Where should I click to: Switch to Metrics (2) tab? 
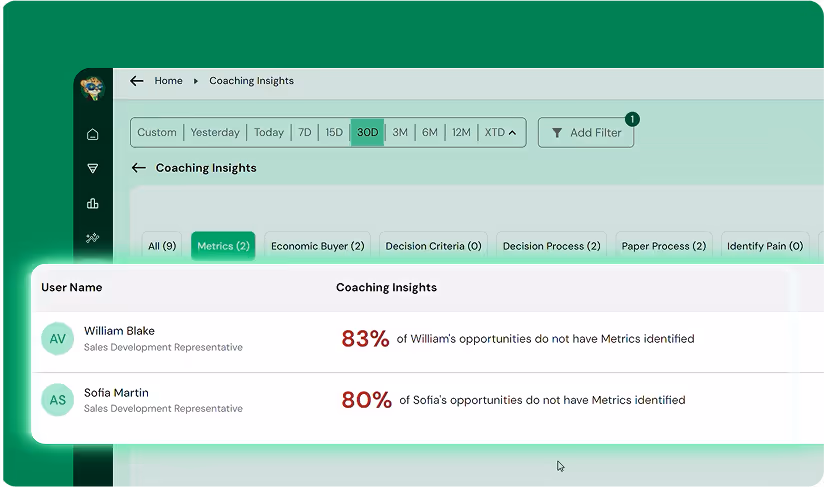pyautogui.click(x=223, y=246)
